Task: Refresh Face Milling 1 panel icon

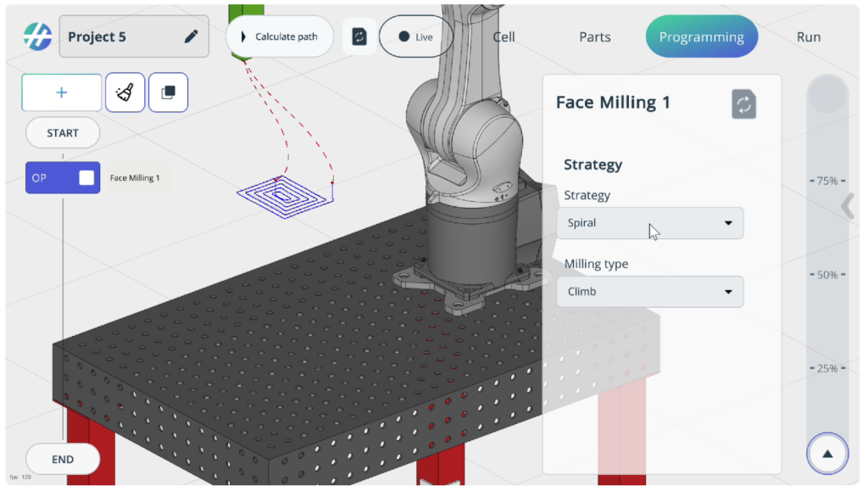Action: tap(743, 104)
